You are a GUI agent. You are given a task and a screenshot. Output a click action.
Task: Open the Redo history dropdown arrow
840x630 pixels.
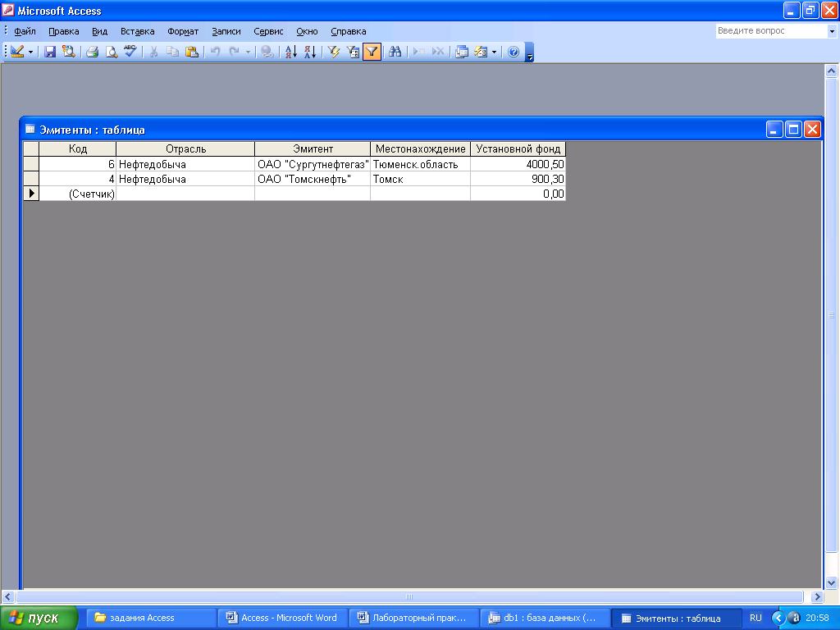pos(248,52)
